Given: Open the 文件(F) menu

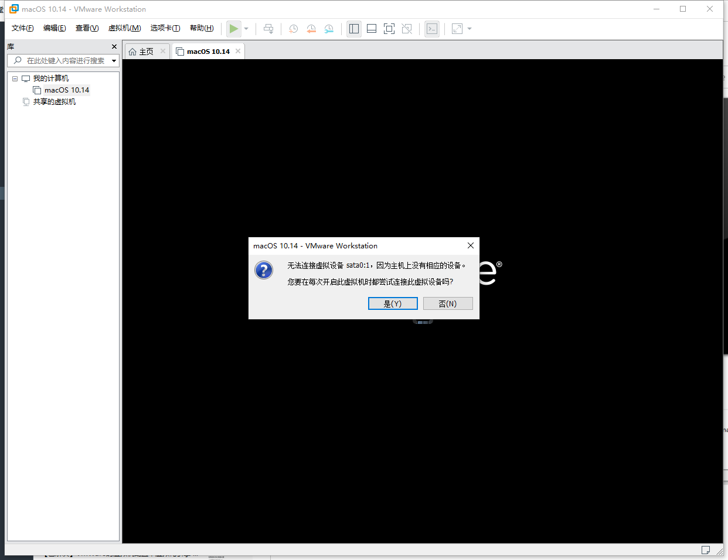Looking at the screenshot, I should coord(23,28).
